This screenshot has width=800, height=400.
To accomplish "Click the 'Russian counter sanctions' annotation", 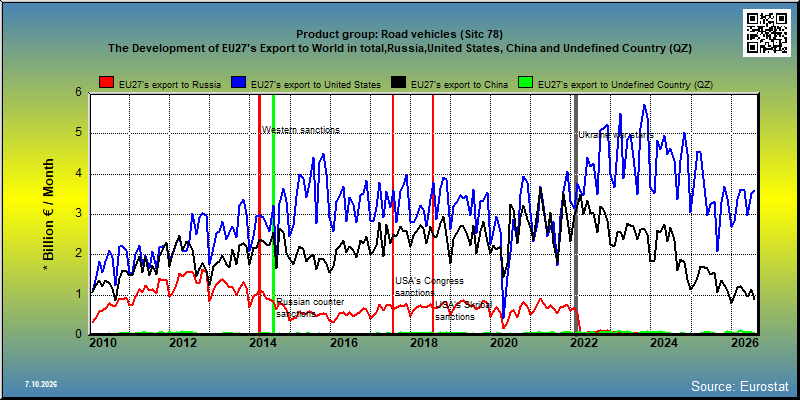I will coord(310,308).
